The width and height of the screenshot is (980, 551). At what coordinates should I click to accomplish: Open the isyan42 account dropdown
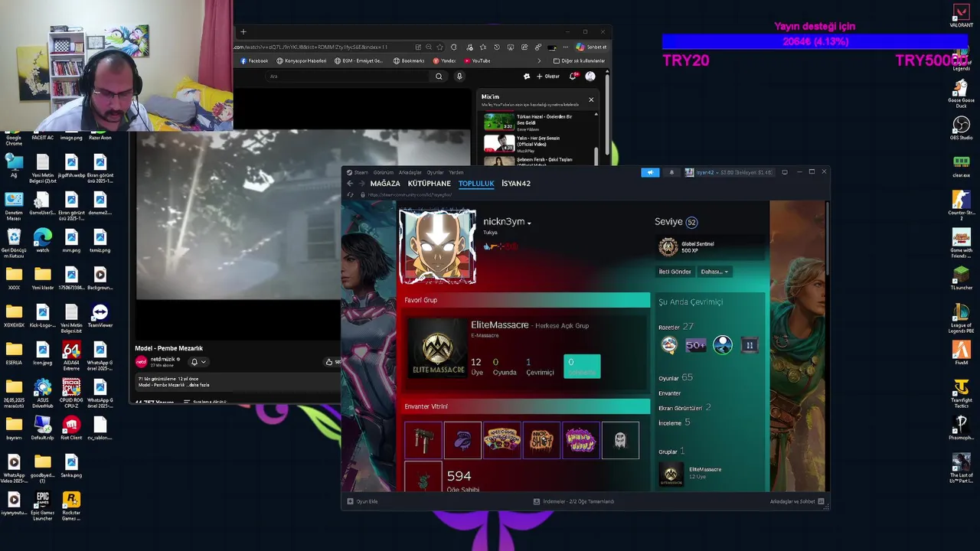click(728, 172)
